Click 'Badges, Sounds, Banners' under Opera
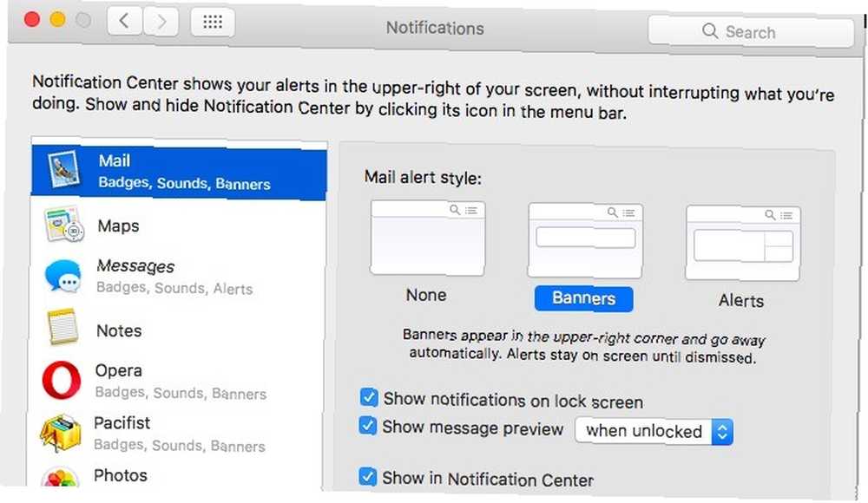 point(181,393)
